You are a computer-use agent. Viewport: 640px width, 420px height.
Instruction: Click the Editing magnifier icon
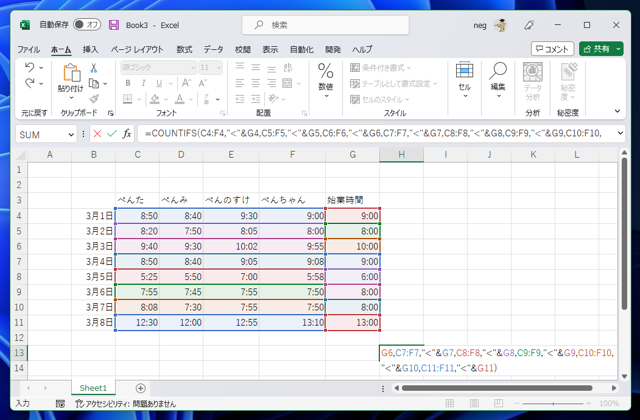coord(498,71)
